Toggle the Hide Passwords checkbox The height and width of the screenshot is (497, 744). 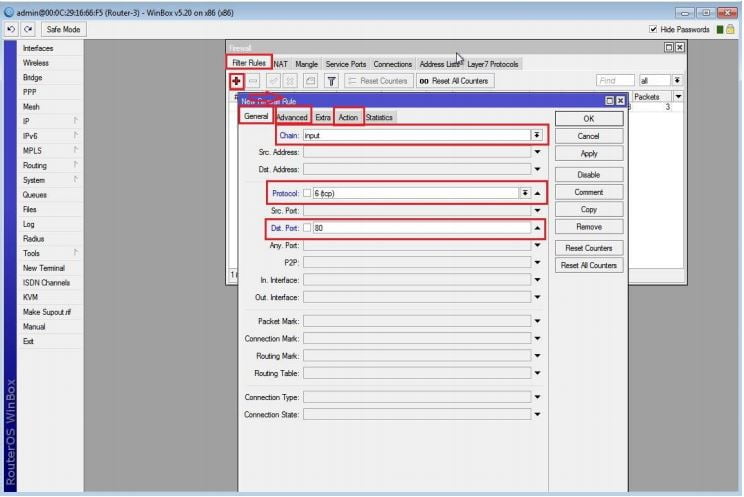pyautogui.click(x=654, y=30)
